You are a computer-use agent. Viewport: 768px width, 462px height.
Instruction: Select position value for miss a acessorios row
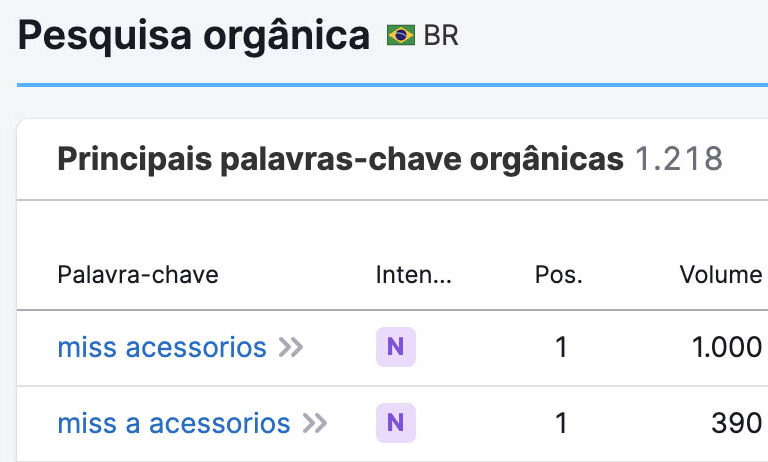(561, 423)
